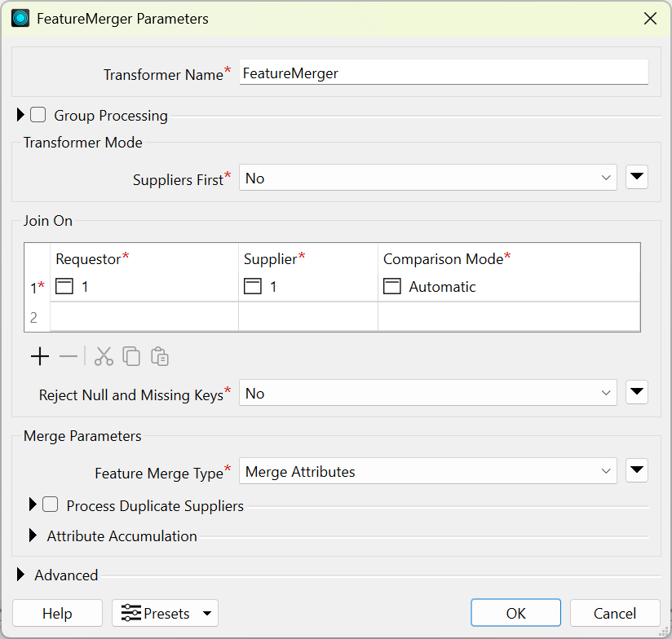Click the paste clipboard icon
The height and width of the screenshot is (639, 672).
(x=159, y=356)
